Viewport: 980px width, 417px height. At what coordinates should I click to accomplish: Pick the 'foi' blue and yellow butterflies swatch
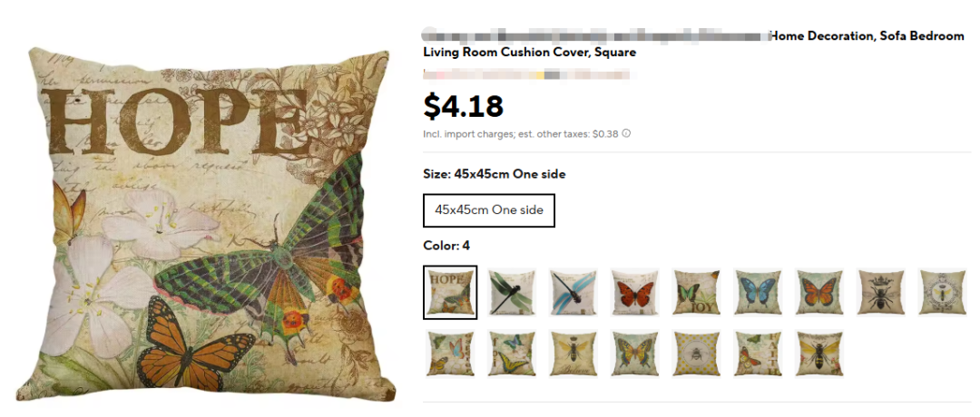512,354
